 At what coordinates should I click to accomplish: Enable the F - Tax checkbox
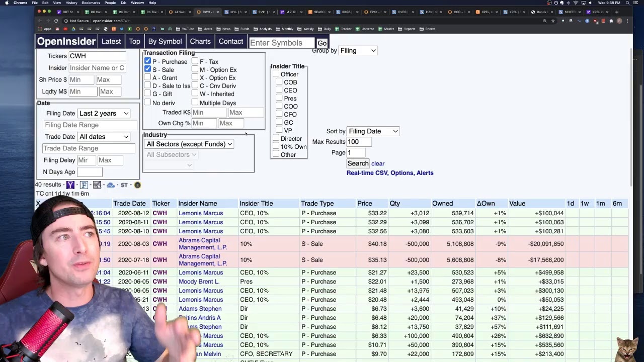(x=195, y=61)
